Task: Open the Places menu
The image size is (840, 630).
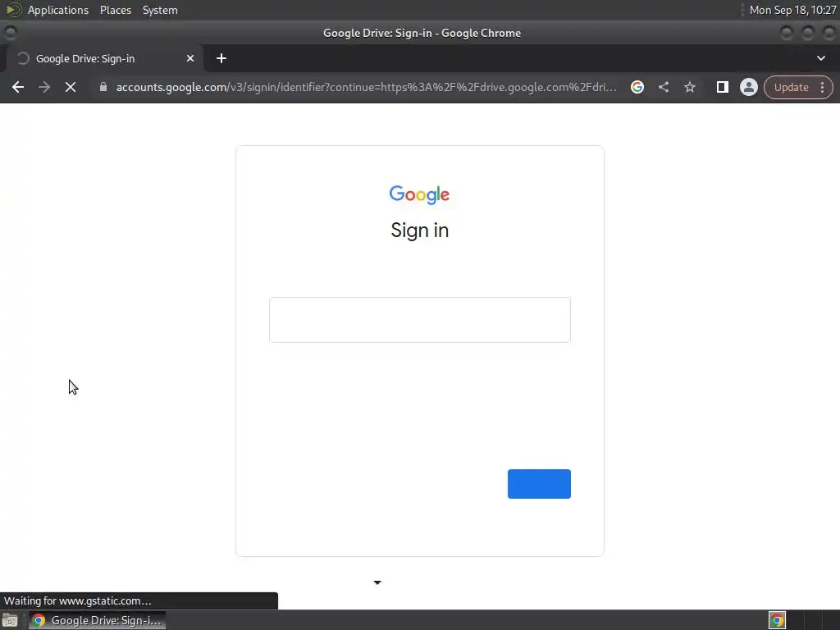Action: pos(116,10)
